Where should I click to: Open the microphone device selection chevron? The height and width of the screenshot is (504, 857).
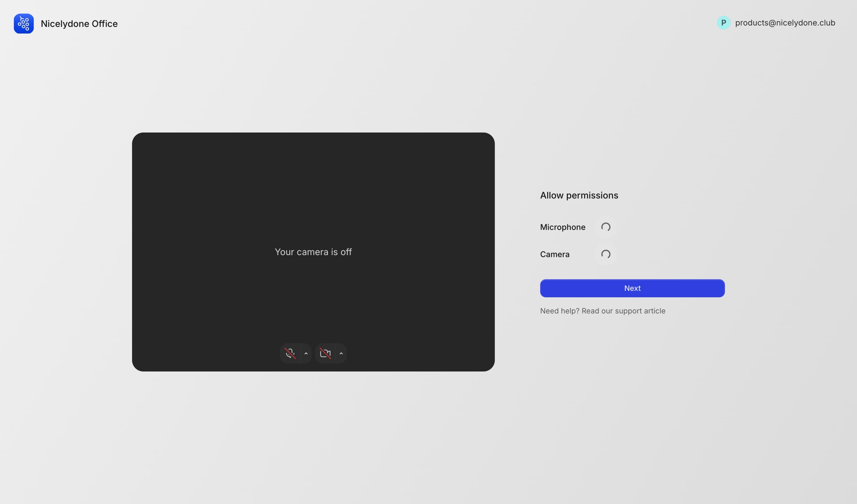click(306, 353)
